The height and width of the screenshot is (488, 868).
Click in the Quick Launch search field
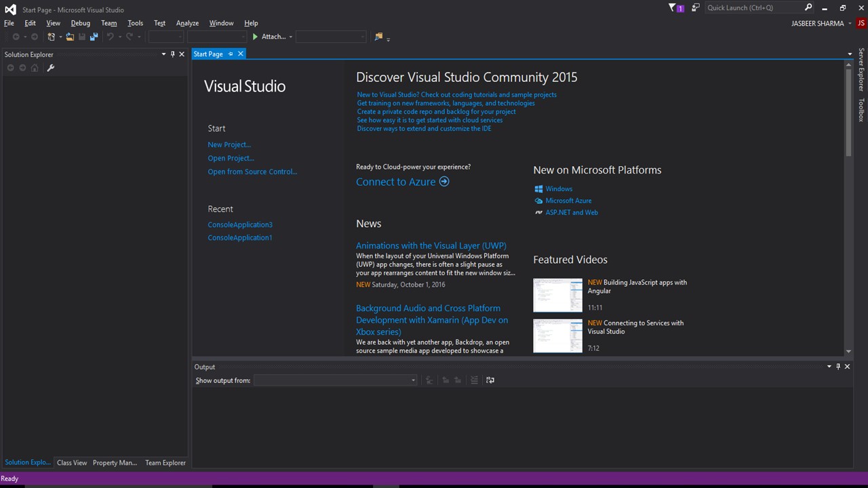click(753, 7)
